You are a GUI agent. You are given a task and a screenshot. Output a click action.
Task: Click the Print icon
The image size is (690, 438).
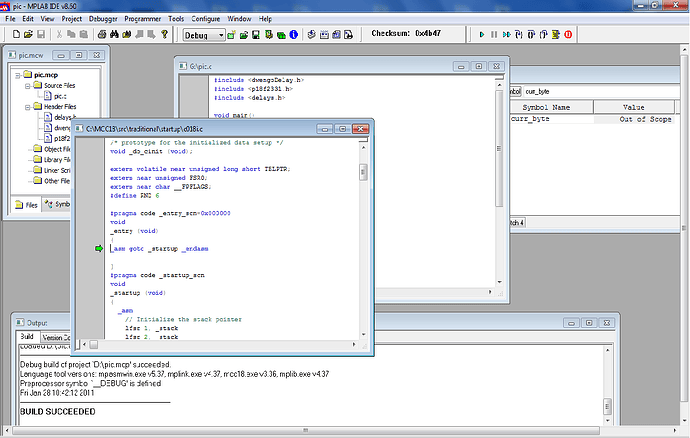click(102, 34)
